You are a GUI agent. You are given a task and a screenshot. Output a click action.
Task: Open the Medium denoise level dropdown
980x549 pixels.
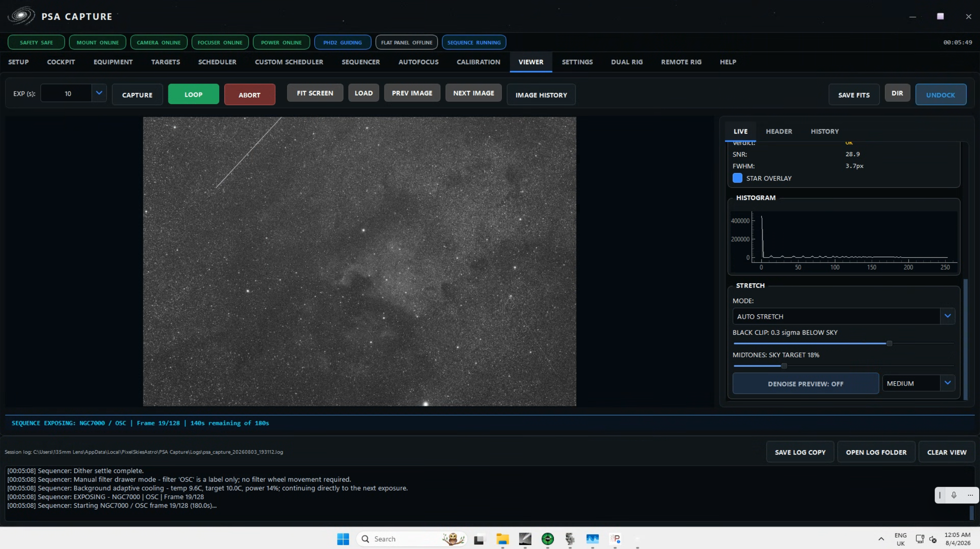pos(947,383)
